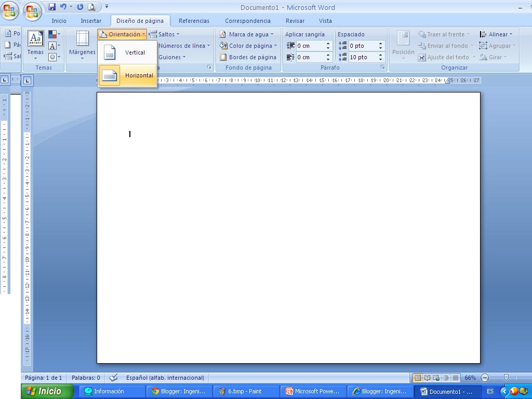
Task: Save the document from the quick access toolbar
Action: pyautogui.click(x=52, y=7)
